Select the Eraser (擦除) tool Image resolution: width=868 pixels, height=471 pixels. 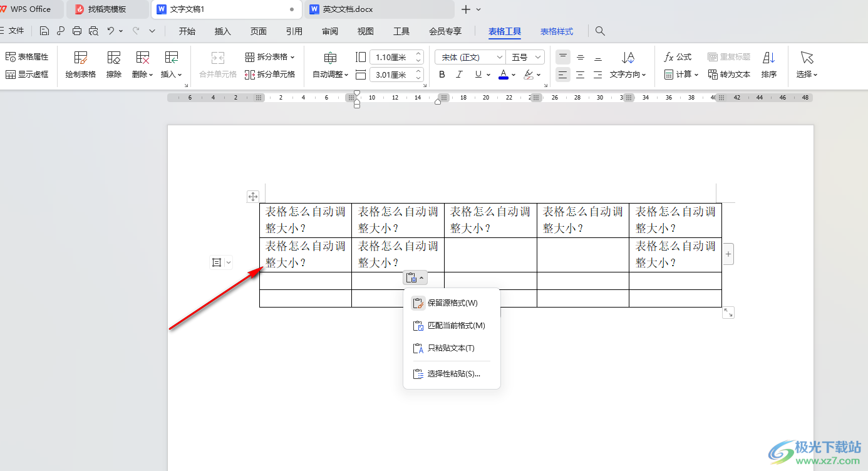coord(114,65)
